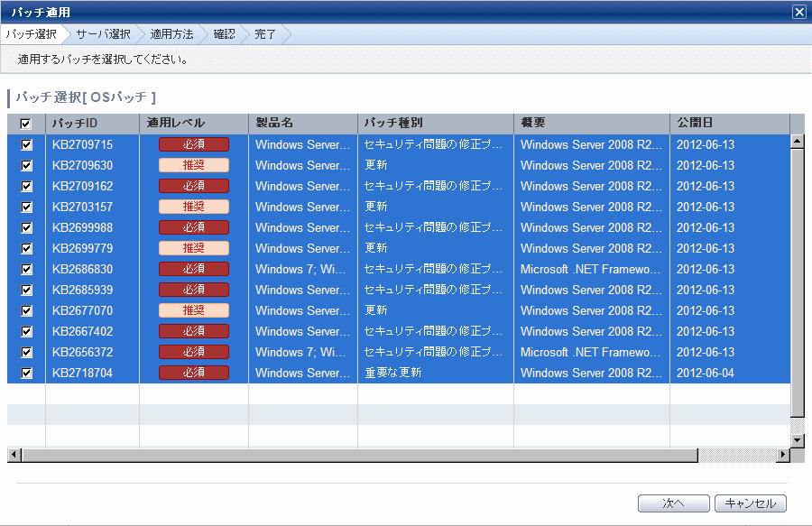Click the 必須 badge for KB2718704
The width and height of the screenshot is (812, 526).
(194, 373)
